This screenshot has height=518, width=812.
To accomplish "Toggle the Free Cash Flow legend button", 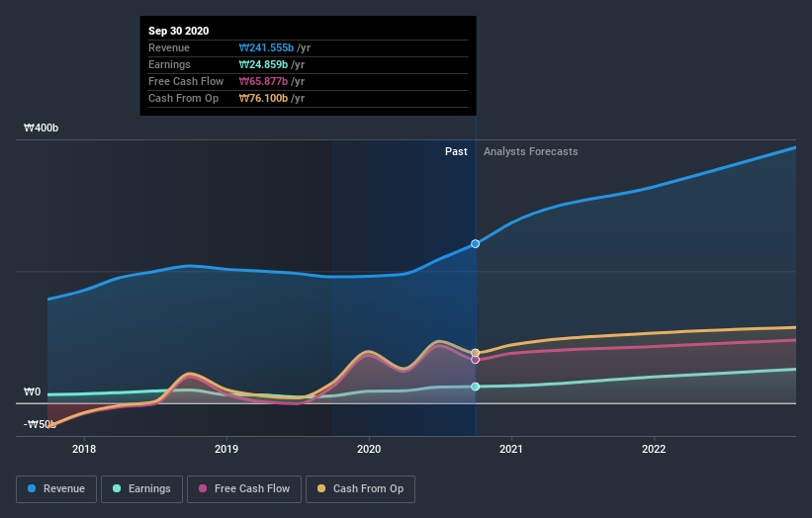I will tap(244, 489).
